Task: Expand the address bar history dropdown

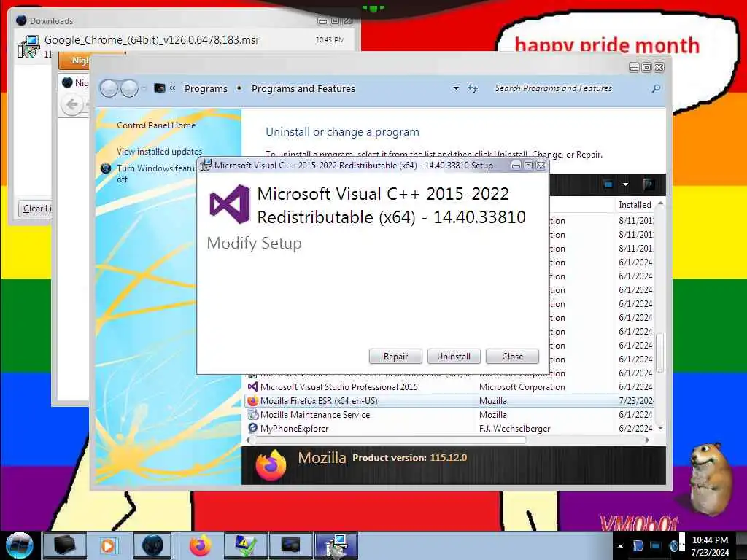Action: tap(456, 88)
